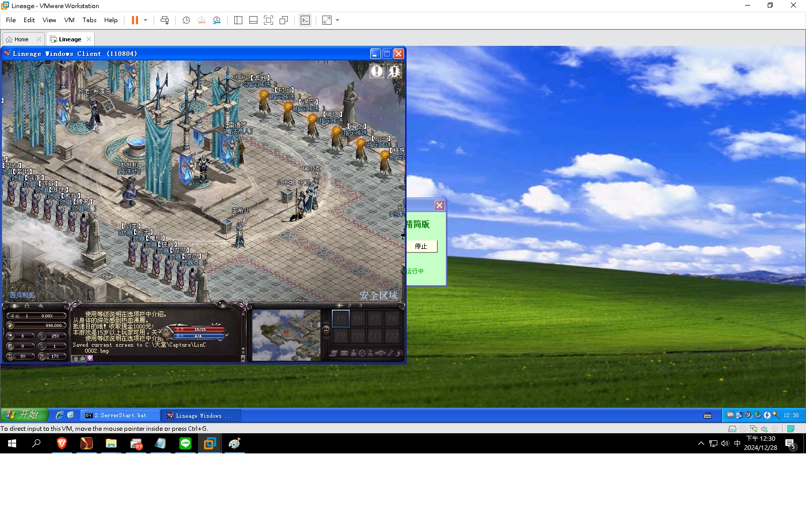Launch Internet Explorer from XP quick launch

[59, 415]
